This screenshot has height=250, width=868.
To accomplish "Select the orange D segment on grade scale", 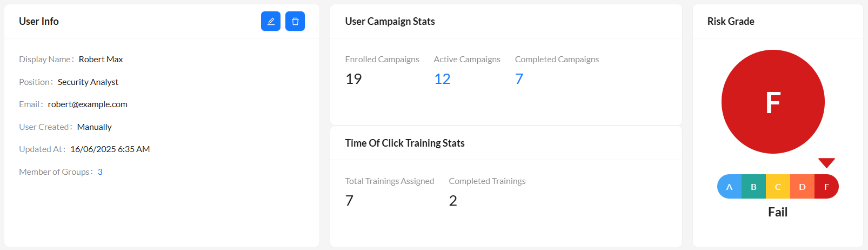I will point(802,187).
